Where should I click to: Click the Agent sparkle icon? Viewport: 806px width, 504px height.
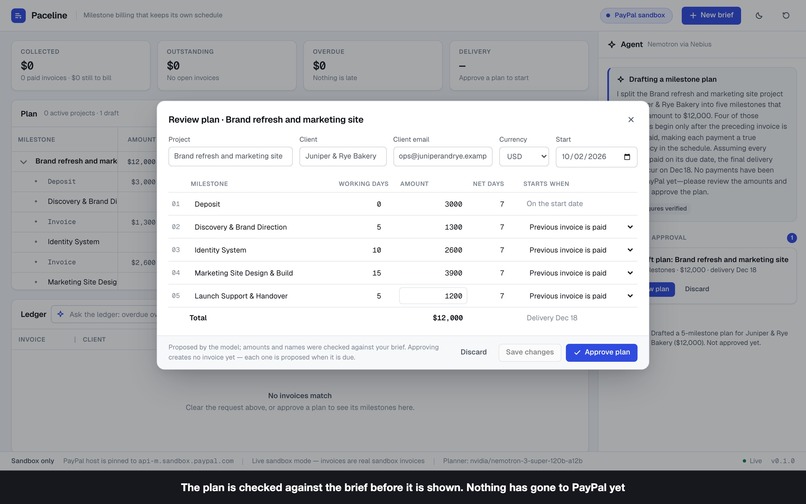point(612,44)
